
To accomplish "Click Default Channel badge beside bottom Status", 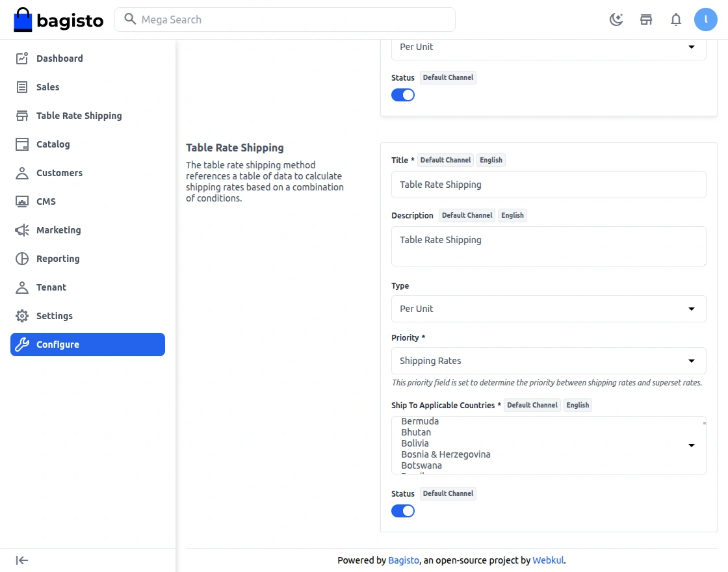I will 448,493.
